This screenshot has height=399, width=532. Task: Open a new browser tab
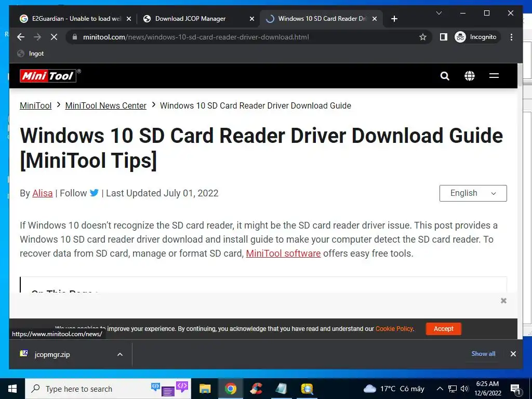394,19
